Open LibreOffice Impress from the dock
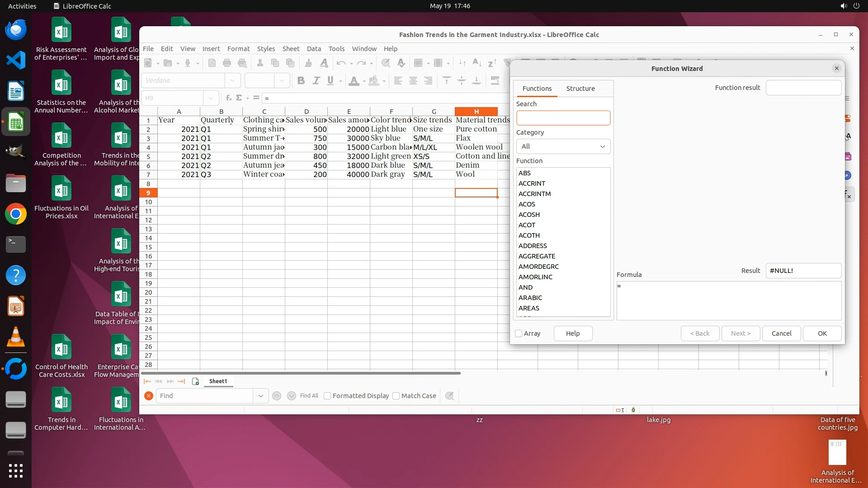The height and width of the screenshot is (488, 868). coord(16,307)
